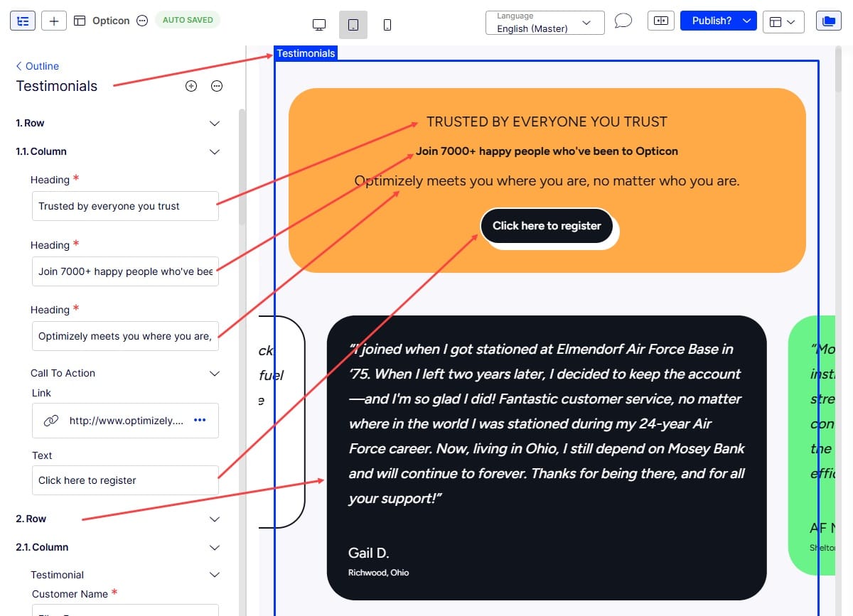This screenshot has width=853, height=616.
Task: Select the 2.1. Column tree item
Action: click(x=43, y=547)
